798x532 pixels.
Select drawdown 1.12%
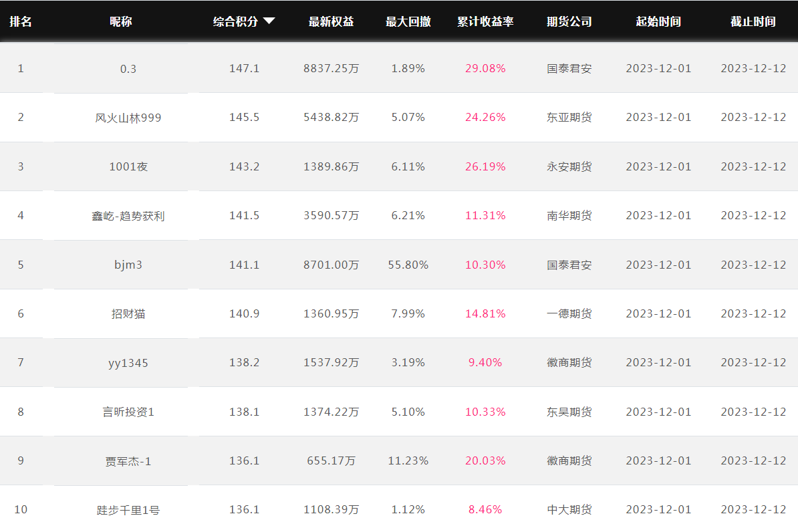(408, 509)
